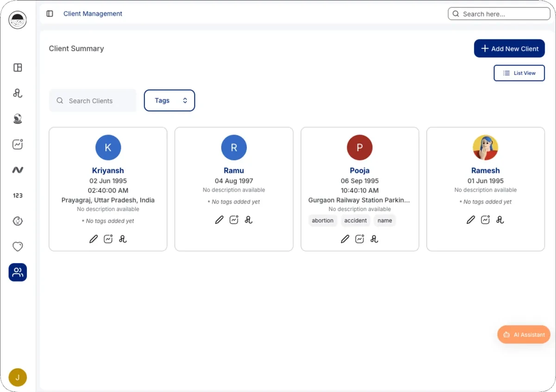Edit Pooja with the pencil icon
556x392 pixels.
tap(345, 239)
